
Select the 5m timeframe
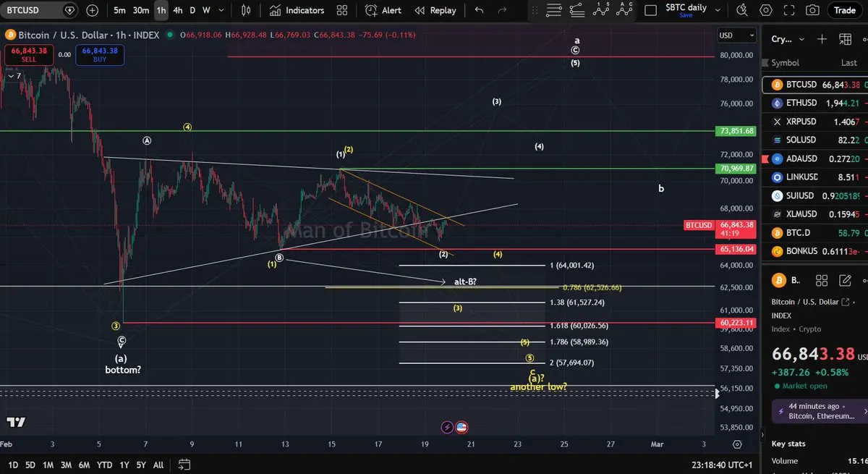pyautogui.click(x=119, y=10)
